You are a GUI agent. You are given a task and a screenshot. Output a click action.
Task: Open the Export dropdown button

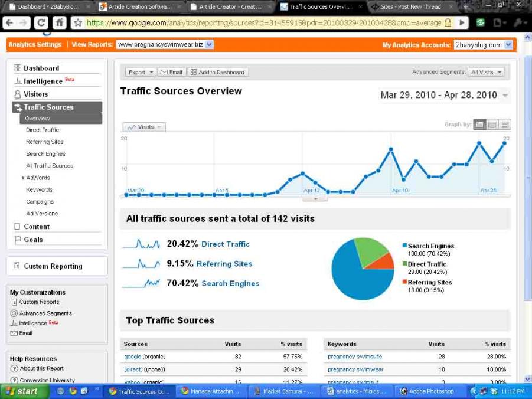[141, 72]
